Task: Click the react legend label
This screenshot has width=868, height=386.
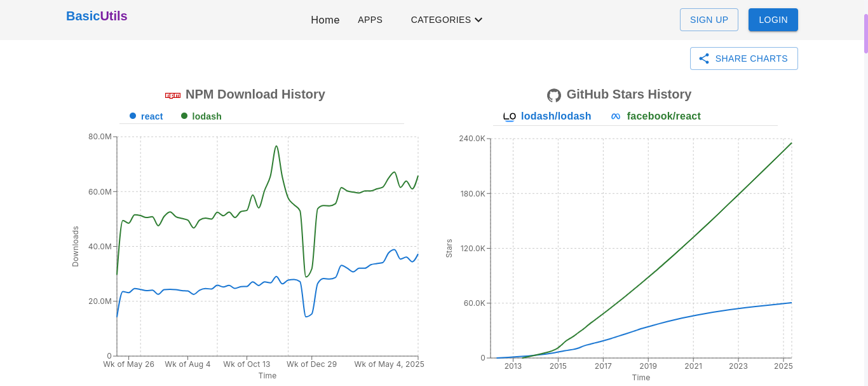Action: (x=152, y=116)
